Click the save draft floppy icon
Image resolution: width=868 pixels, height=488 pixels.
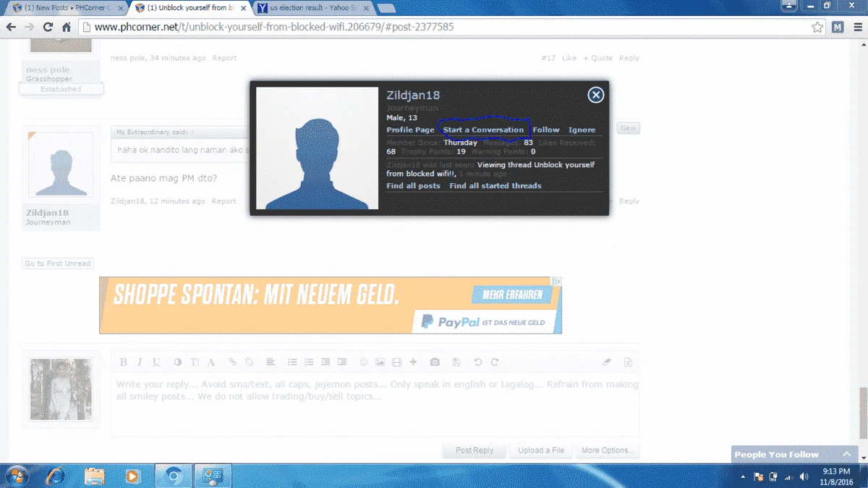coord(456,362)
